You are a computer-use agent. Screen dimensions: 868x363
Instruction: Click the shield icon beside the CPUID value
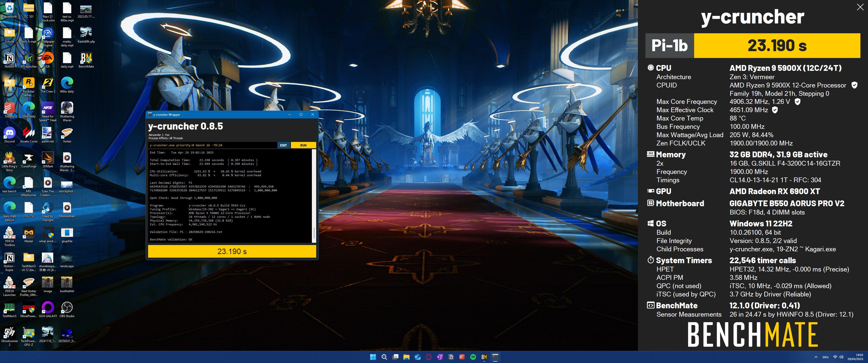(854, 85)
